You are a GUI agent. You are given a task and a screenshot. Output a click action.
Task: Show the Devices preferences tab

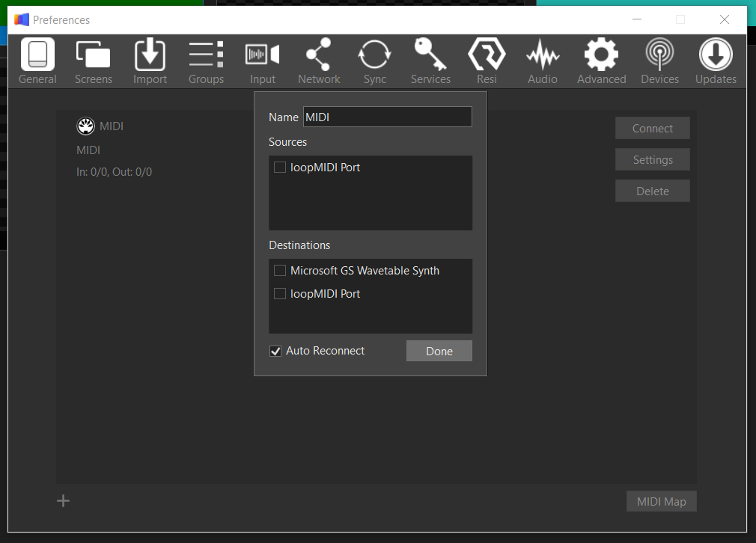tap(659, 61)
